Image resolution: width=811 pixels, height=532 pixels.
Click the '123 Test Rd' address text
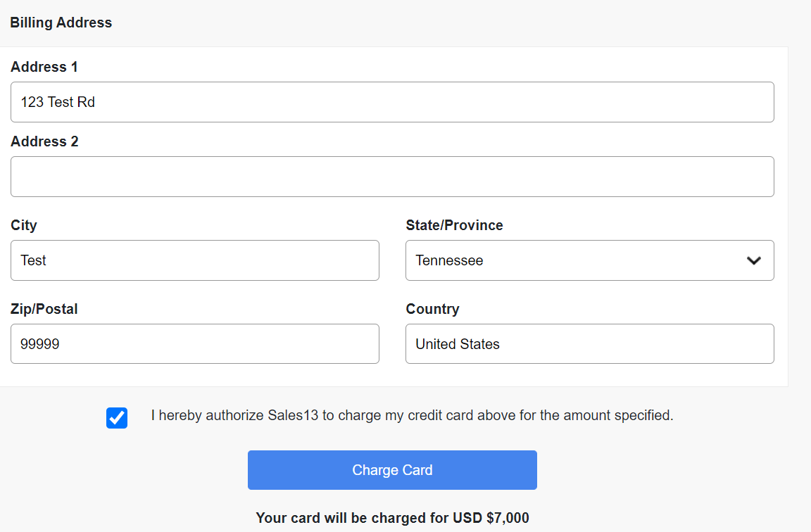(58, 102)
